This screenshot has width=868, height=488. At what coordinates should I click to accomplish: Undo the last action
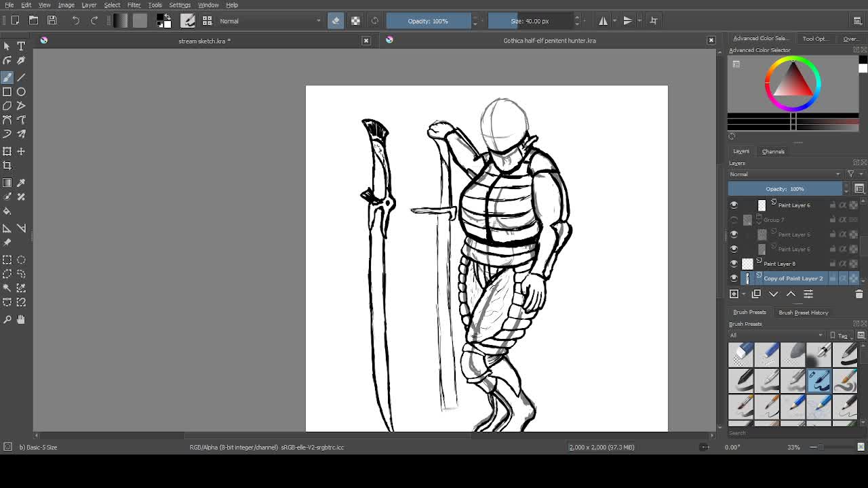pos(76,21)
